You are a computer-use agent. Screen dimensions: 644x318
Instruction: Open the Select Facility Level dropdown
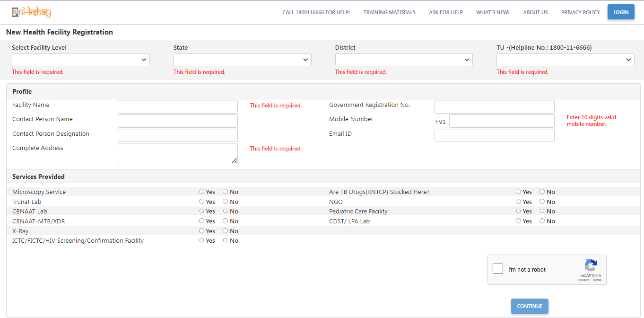point(80,60)
